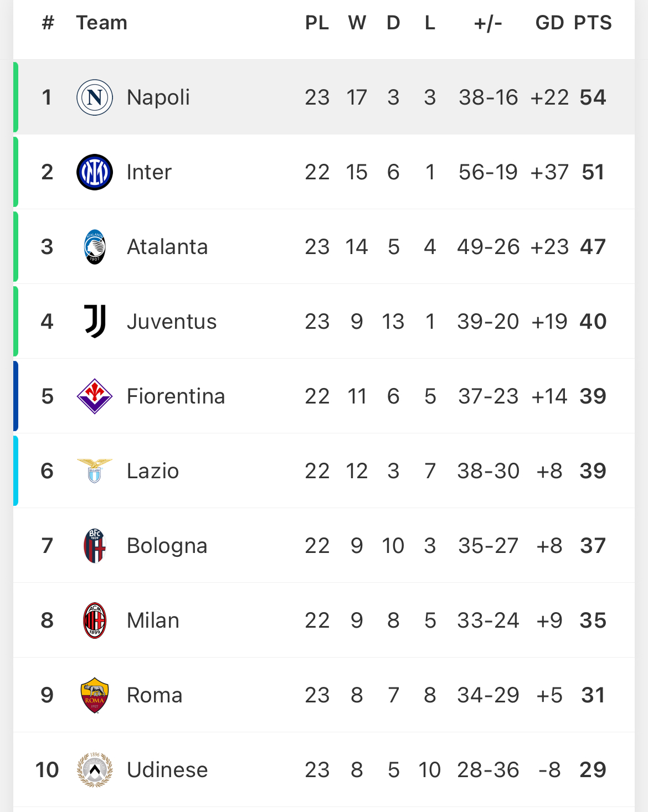The width and height of the screenshot is (648, 812).
Task: Sort standings by GD column header
Action: click(549, 23)
